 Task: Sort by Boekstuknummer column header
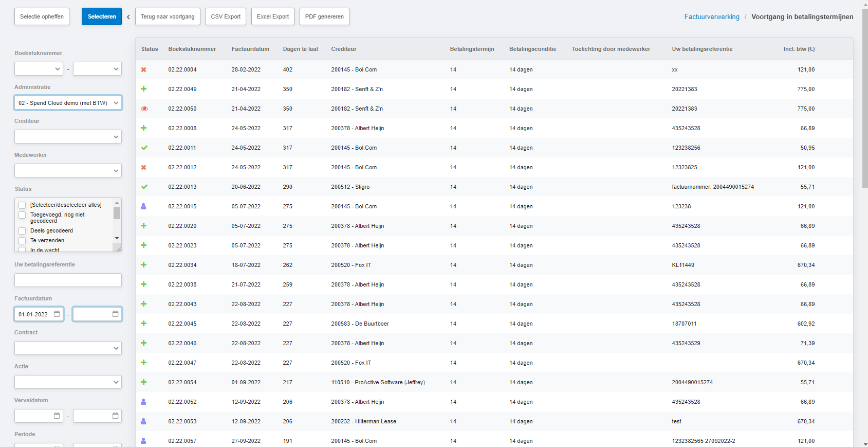(x=192, y=49)
